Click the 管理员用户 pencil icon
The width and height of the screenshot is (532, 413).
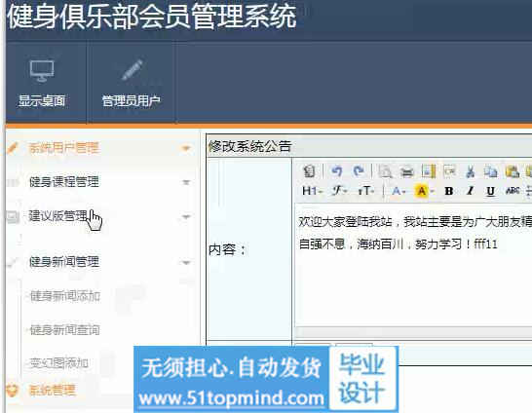132,70
